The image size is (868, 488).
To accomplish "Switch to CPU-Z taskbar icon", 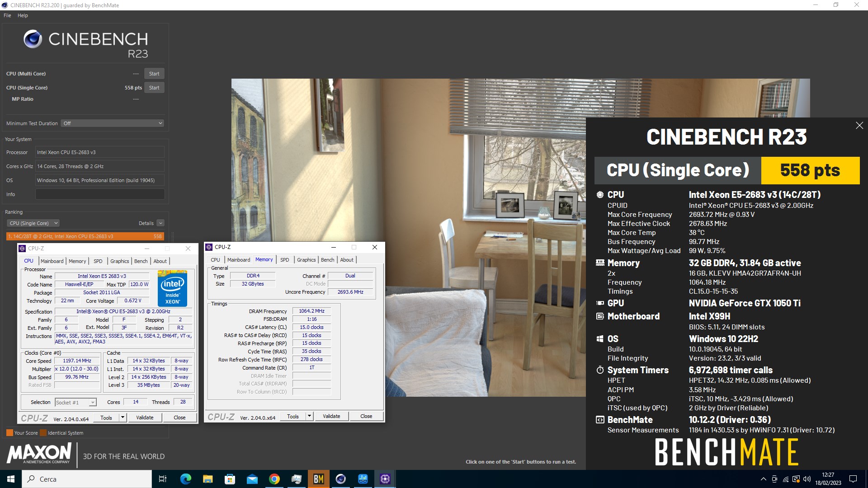I will click(x=385, y=479).
